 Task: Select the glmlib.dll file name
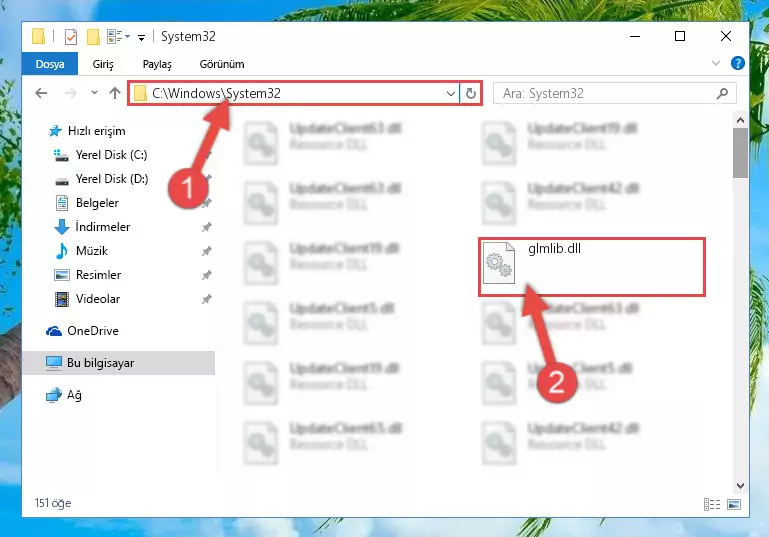(x=554, y=249)
